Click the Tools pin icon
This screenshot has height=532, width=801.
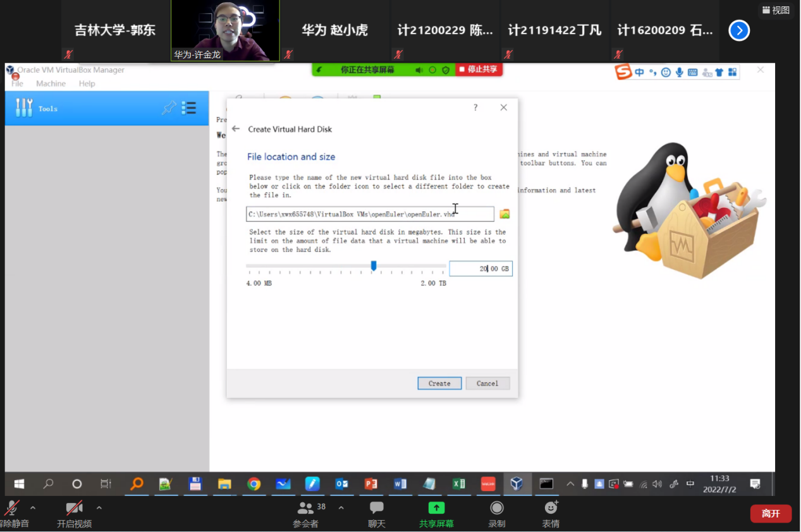[169, 108]
